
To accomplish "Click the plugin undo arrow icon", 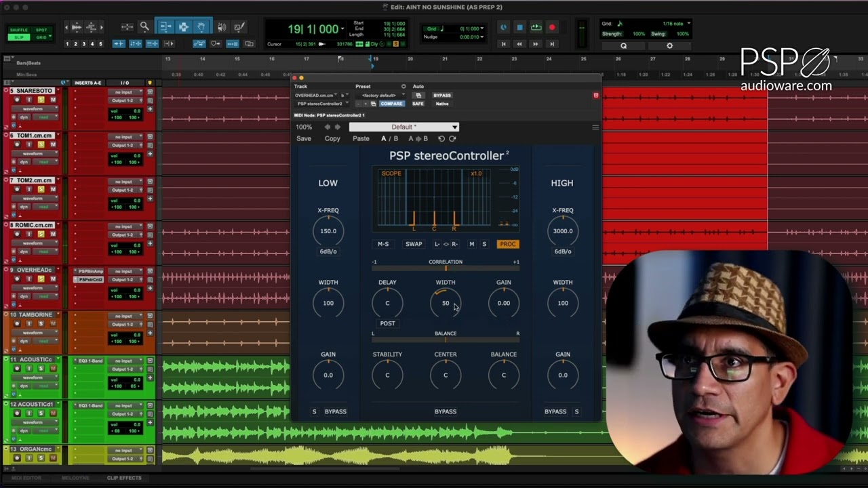I will pos(441,139).
